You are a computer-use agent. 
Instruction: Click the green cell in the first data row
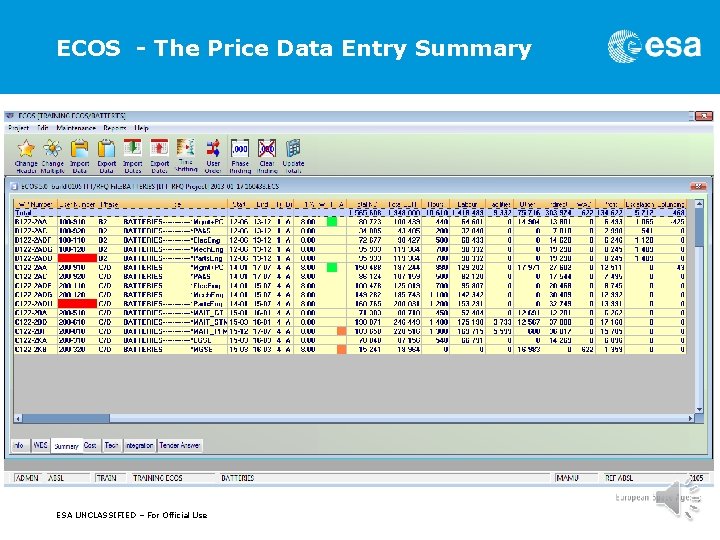click(x=332, y=222)
